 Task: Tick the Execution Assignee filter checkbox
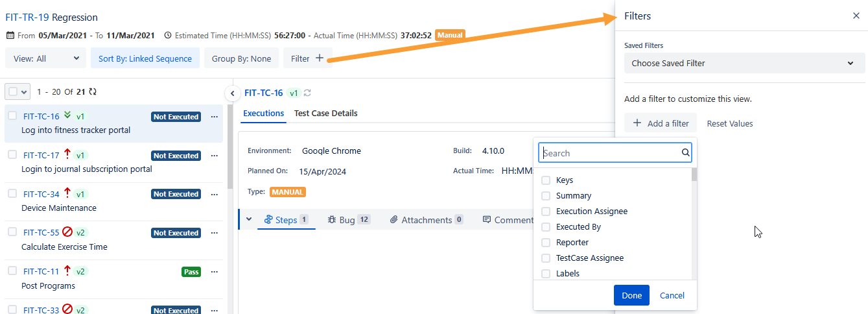546,211
